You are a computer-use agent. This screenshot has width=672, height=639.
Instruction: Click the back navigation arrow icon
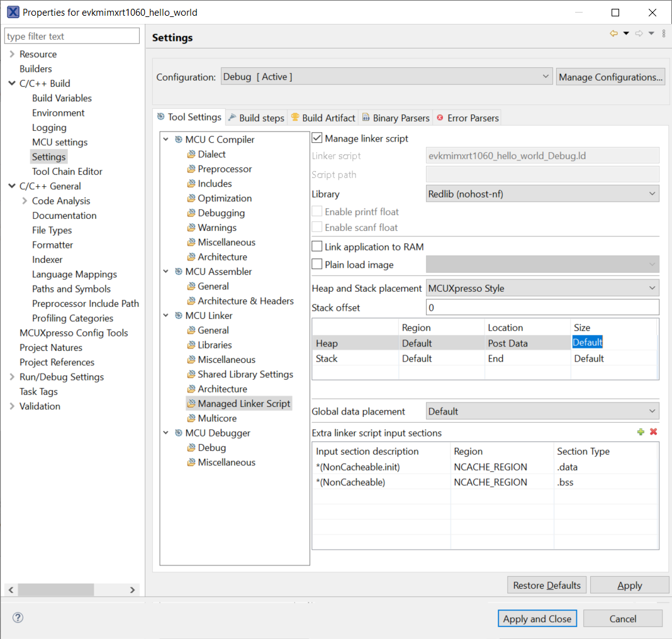(614, 33)
